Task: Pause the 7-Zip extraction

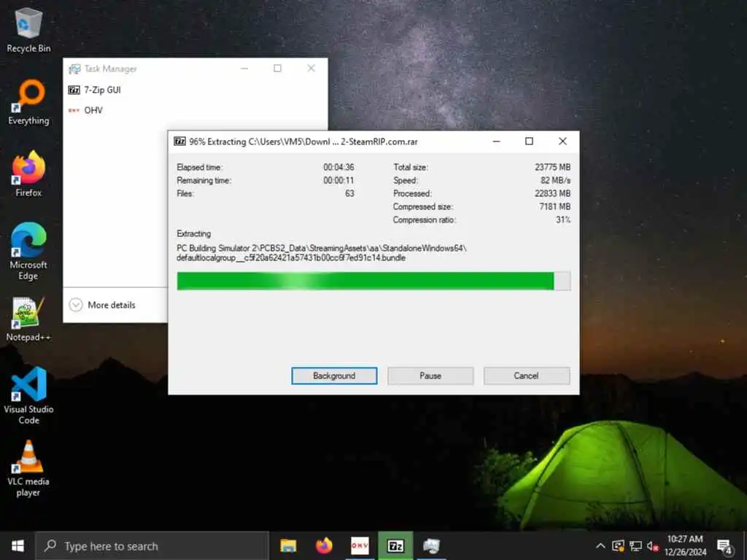Action: pos(430,376)
